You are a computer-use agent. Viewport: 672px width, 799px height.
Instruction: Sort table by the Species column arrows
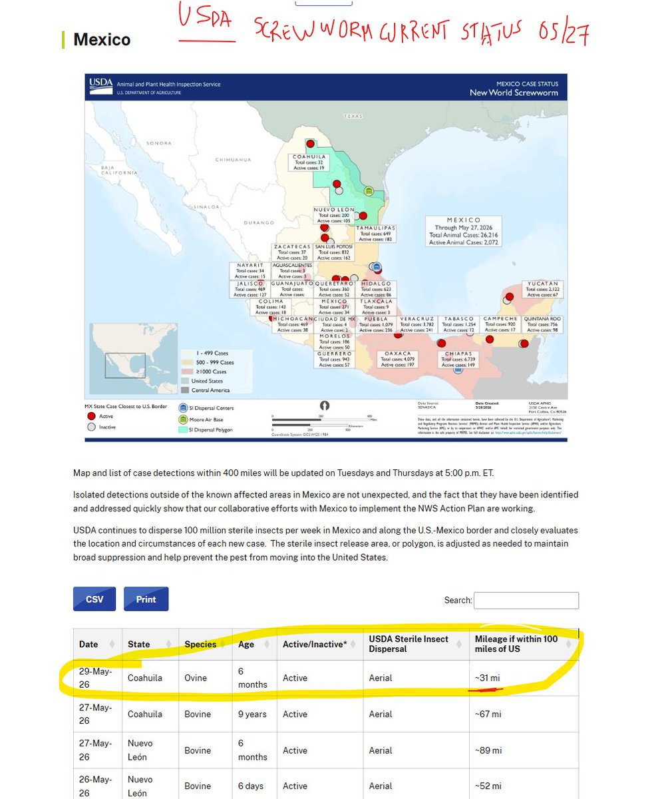click(x=223, y=644)
